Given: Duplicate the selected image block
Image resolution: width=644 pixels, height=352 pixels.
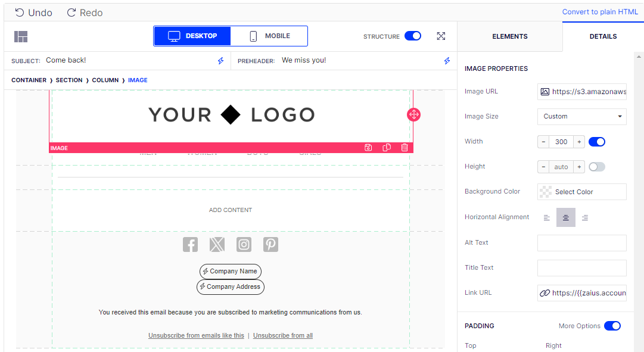Looking at the screenshot, I should coord(387,148).
